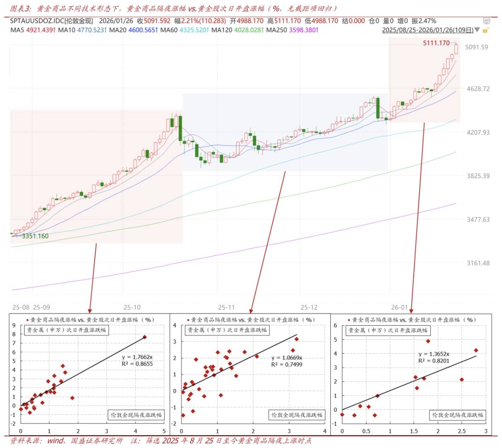The height and width of the screenshot is (448, 502).
Task: Click the red diamond legend marker in left scatter
Action: click(x=28, y=320)
